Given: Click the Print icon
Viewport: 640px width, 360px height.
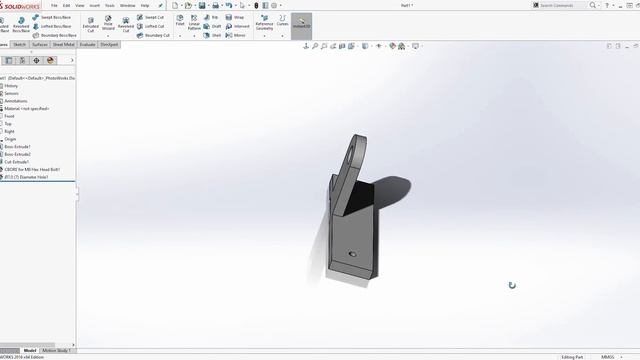Looking at the screenshot, I should 215,5.
